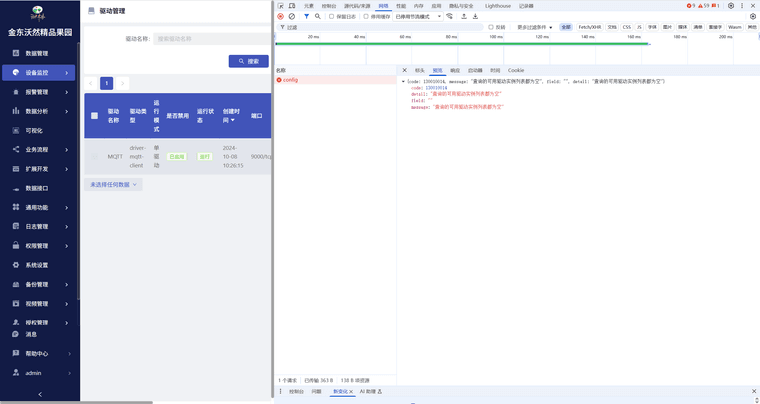
Task: Switch to the 性能 DevTools tab
Action: click(x=401, y=6)
